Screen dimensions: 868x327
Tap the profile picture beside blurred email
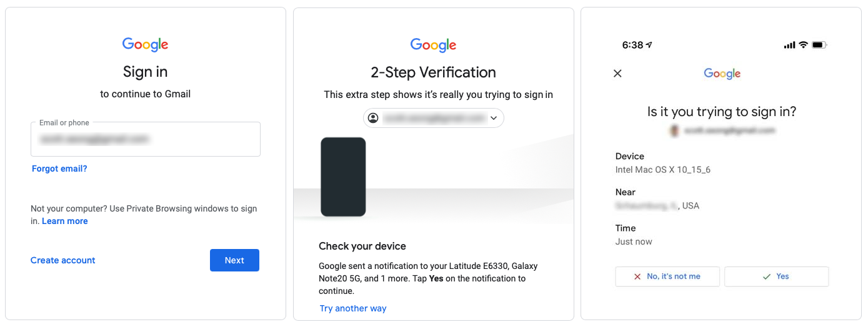click(674, 130)
